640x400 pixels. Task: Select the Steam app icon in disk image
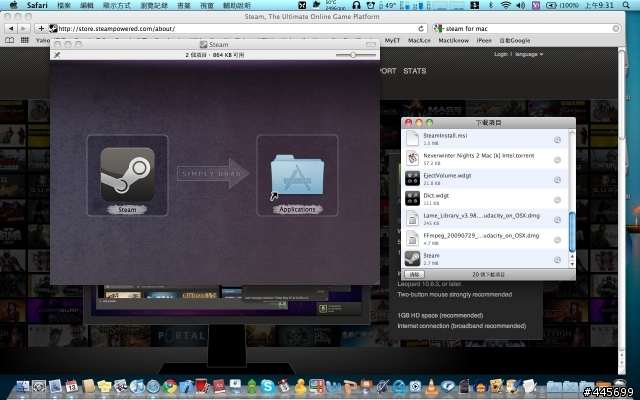click(127, 174)
